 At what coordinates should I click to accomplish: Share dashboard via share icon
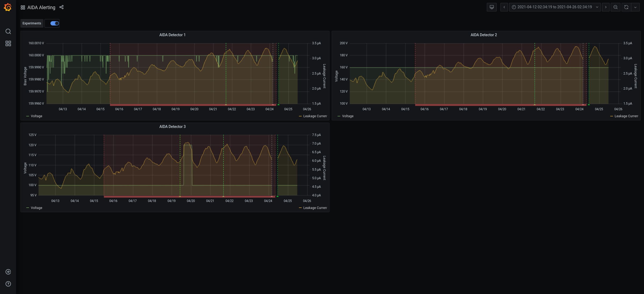coord(61,7)
